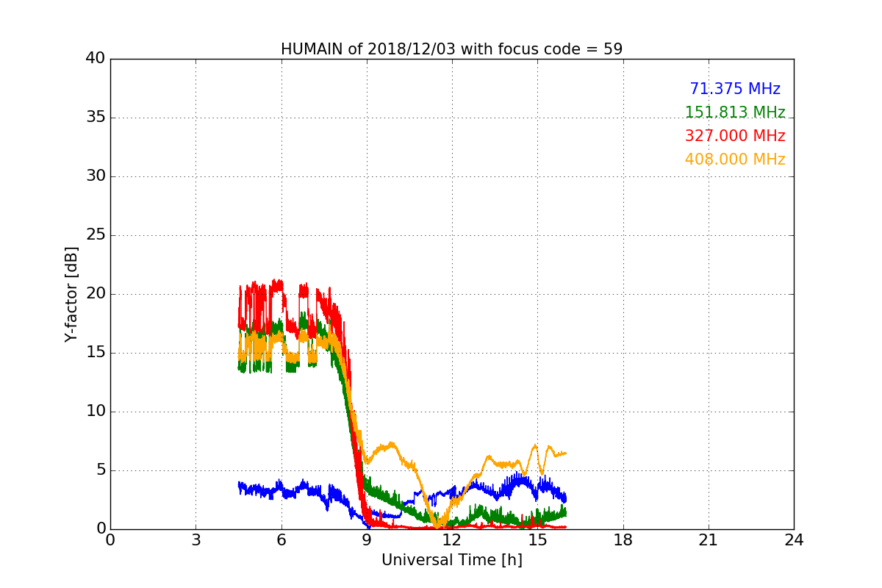The image size is (882, 588).
Task: Click the x-axis tick label '21'
Action: pyautogui.click(x=709, y=540)
